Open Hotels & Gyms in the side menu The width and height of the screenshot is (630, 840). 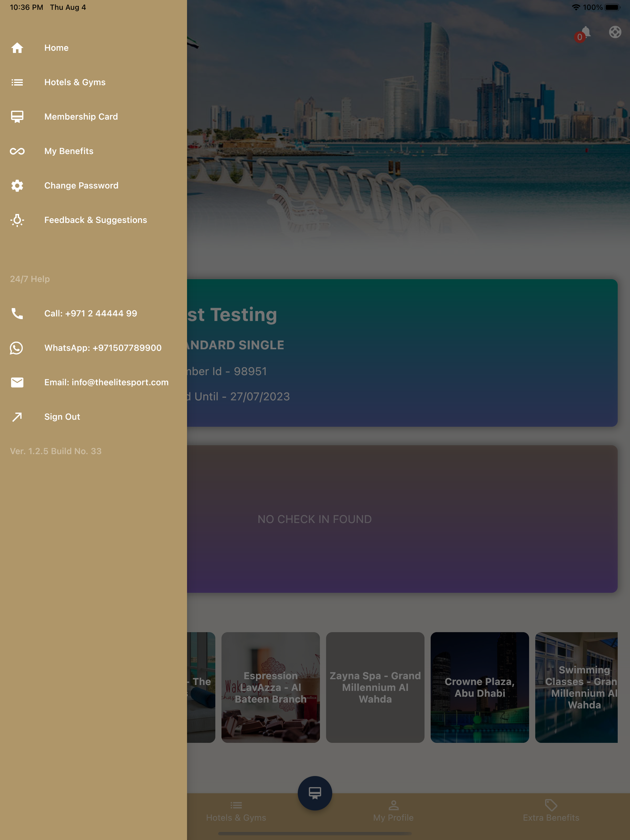pyautogui.click(x=94, y=82)
